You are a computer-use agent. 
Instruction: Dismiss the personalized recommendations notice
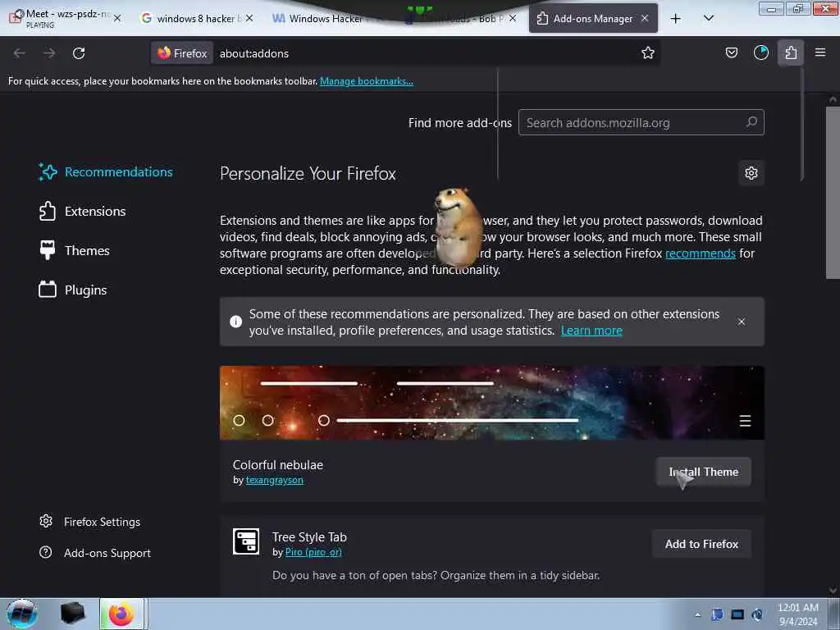742,322
